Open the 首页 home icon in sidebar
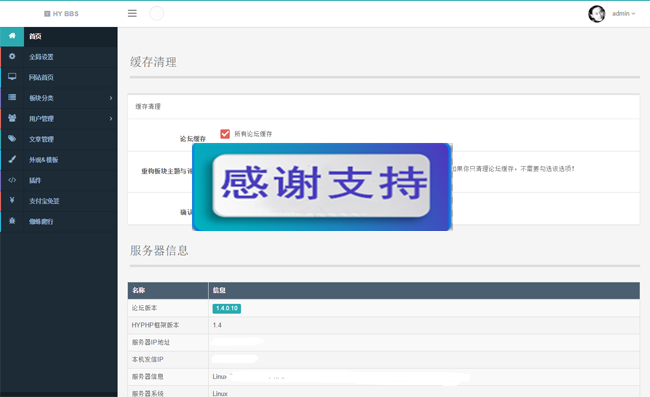The image size is (650, 397). (12, 36)
